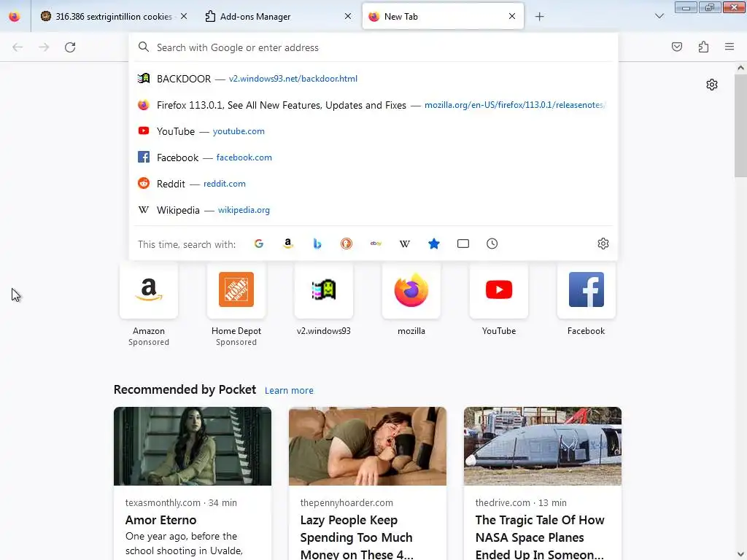This screenshot has height=560, width=747.
Task: Search this time with Bing icon
Action: [317, 244]
